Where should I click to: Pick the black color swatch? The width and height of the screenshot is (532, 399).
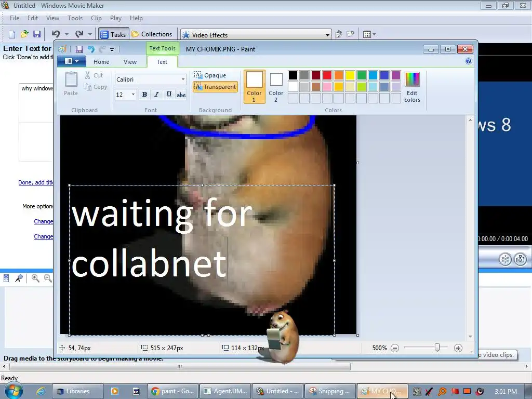tap(293, 75)
